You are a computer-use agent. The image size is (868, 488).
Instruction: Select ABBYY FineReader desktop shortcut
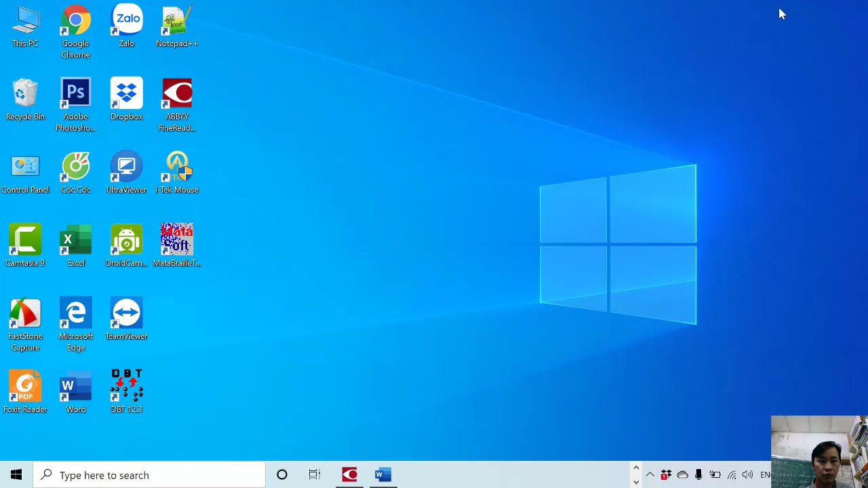(177, 105)
